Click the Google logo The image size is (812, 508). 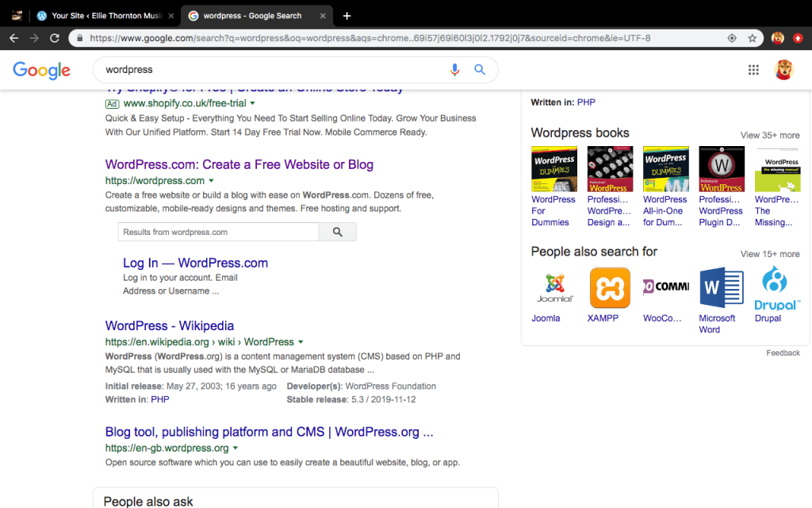pos(42,70)
